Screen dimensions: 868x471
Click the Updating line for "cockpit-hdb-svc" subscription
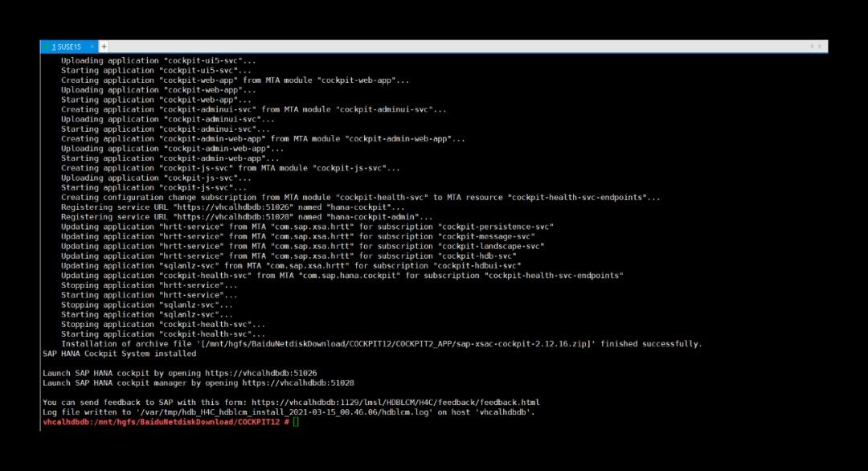[289, 256]
